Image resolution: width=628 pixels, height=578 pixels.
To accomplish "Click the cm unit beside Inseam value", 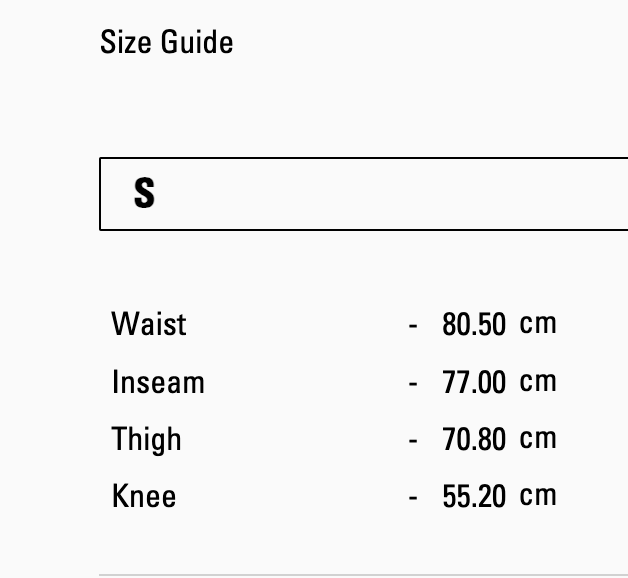I will coord(538,382).
